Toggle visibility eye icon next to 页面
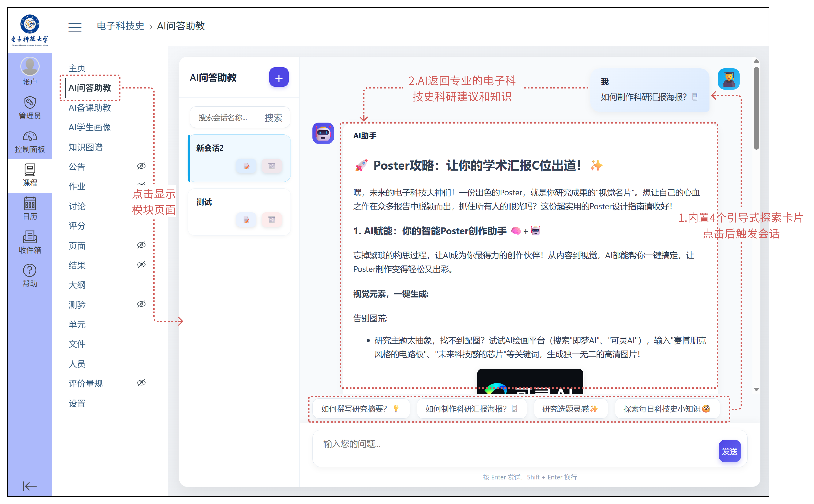Viewport: 814px width, 504px height. click(141, 245)
